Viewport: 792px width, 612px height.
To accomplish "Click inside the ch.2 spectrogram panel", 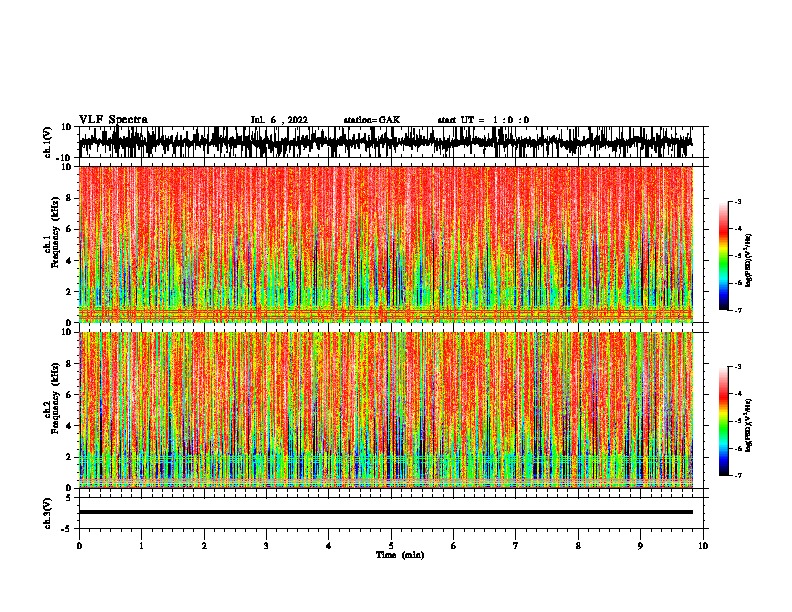I will click(386, 410).
